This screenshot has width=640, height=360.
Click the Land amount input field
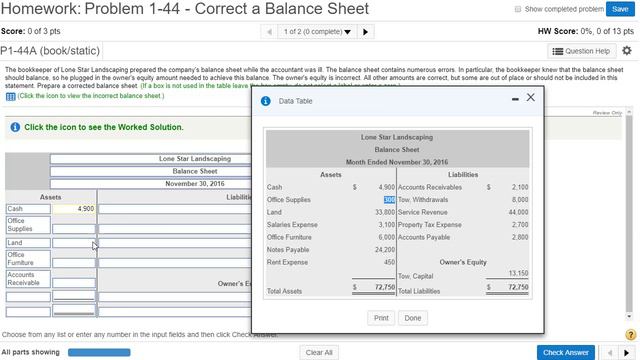pos(74,243)
